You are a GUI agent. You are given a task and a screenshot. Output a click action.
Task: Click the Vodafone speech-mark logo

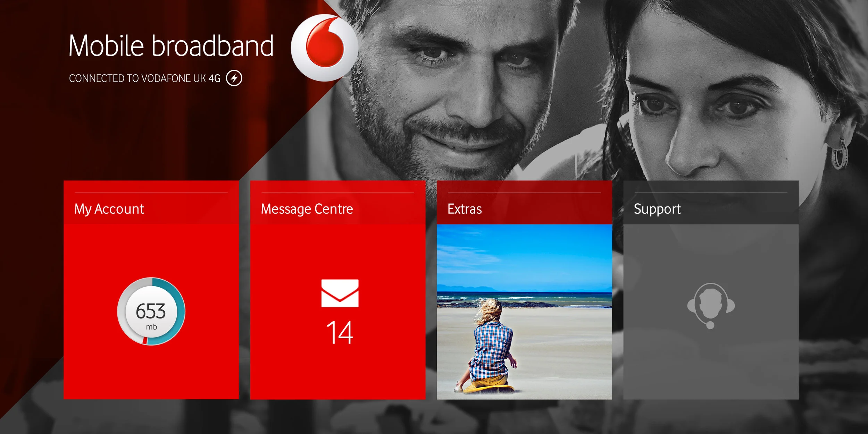324,48
